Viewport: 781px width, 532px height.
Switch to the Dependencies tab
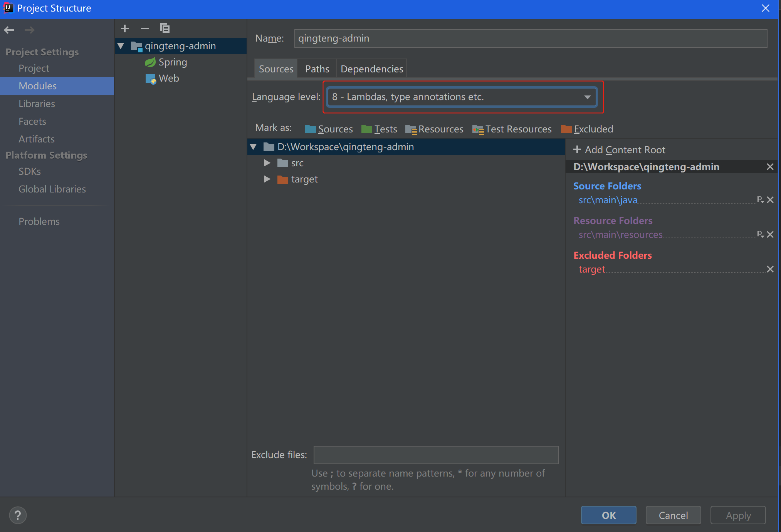coord(371,68)
